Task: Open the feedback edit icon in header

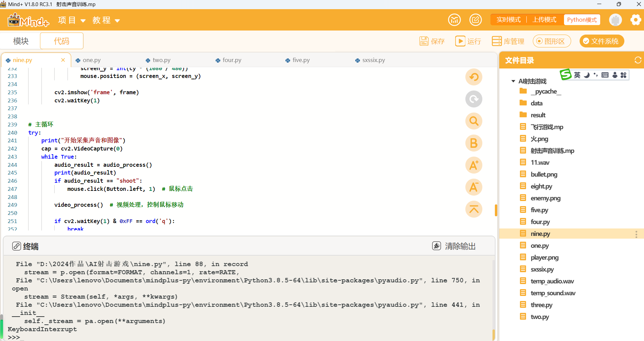Action: pyautogui.click(x=476, y=20)
